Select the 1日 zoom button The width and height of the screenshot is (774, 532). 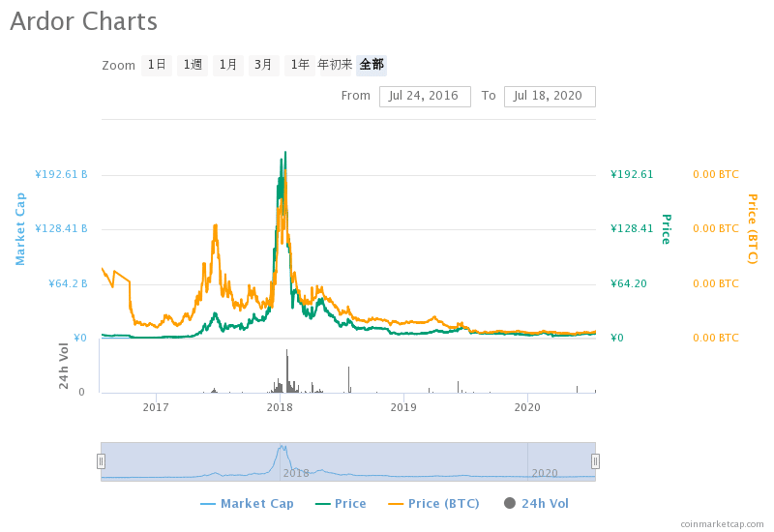157,65
